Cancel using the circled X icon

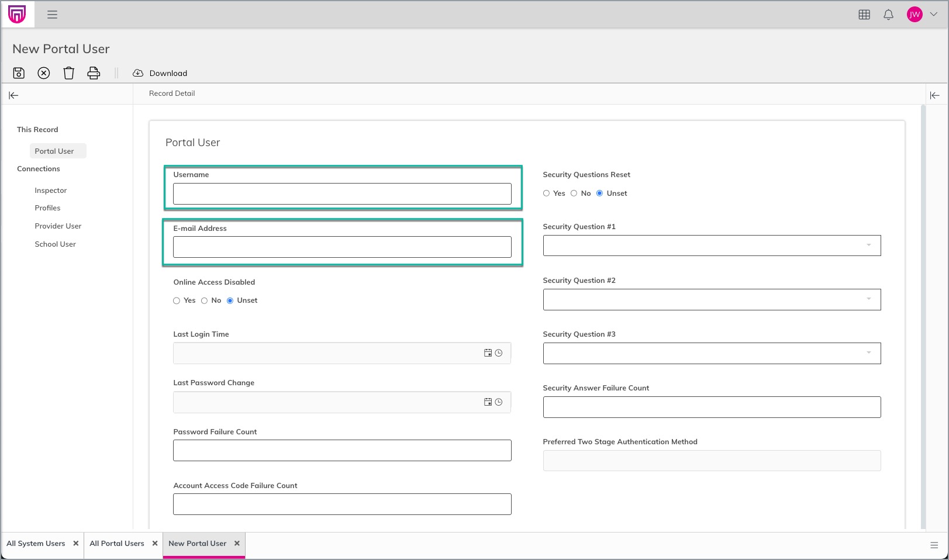pyautogui.click(x=44, y=73)
